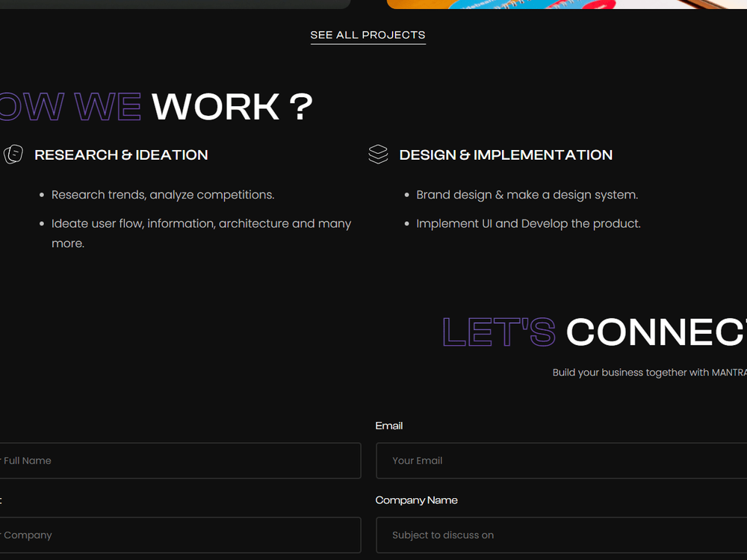
Task: Open the project thumbnail image at top
Action: coord(567,4)
